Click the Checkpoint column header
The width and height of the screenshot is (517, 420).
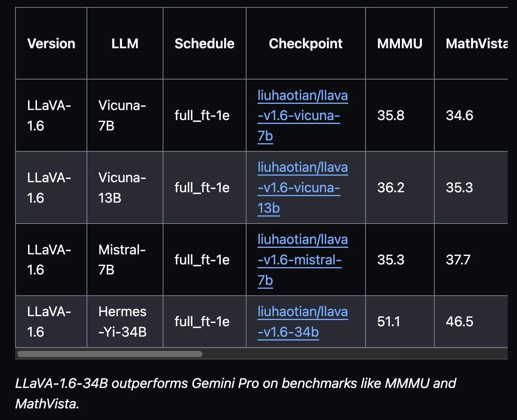(x=306, y=44)
